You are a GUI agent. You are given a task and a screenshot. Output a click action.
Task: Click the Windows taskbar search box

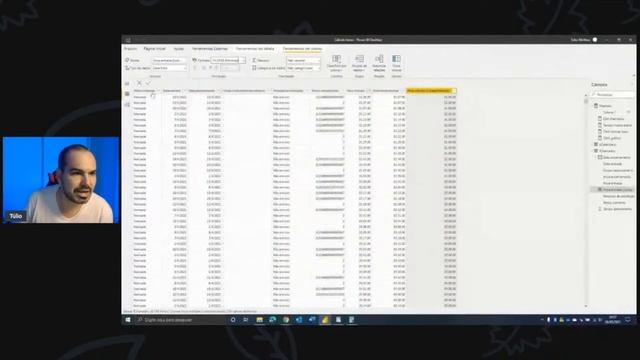(x=181, y=320)
